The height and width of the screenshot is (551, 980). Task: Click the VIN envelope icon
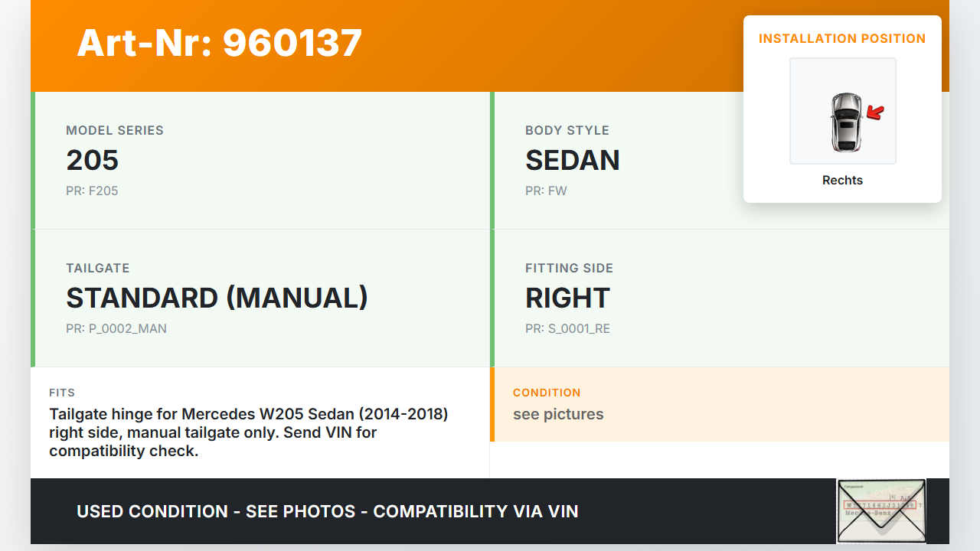tap(881, 510)
